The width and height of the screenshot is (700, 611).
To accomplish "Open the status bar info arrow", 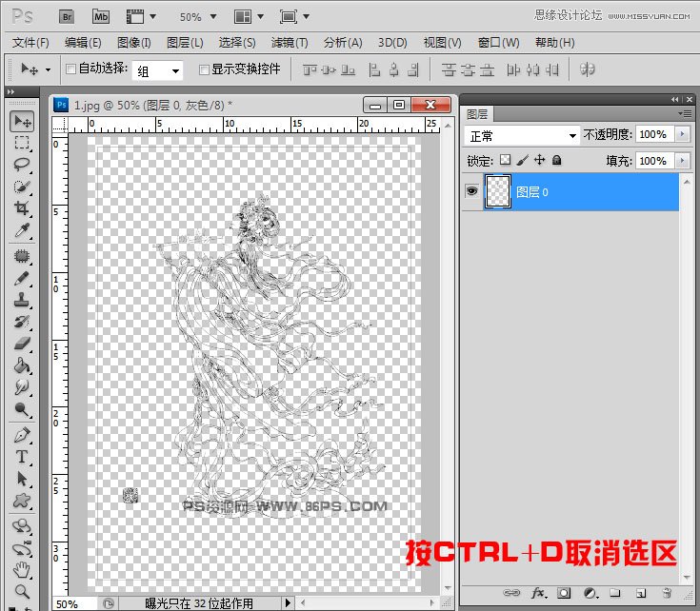I will click(x=288, y=603).
